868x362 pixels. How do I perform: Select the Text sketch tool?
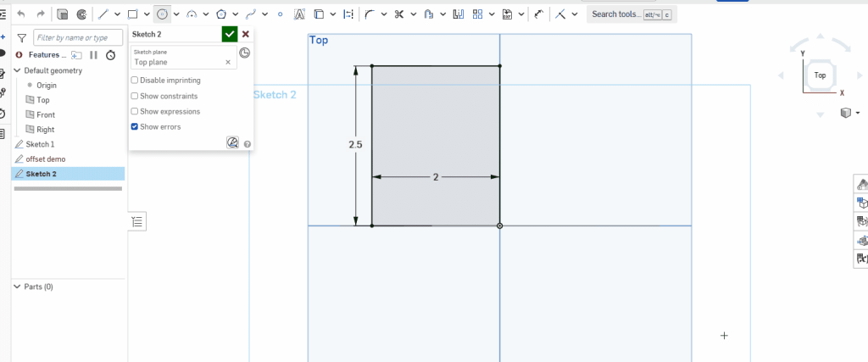[299, 14]
